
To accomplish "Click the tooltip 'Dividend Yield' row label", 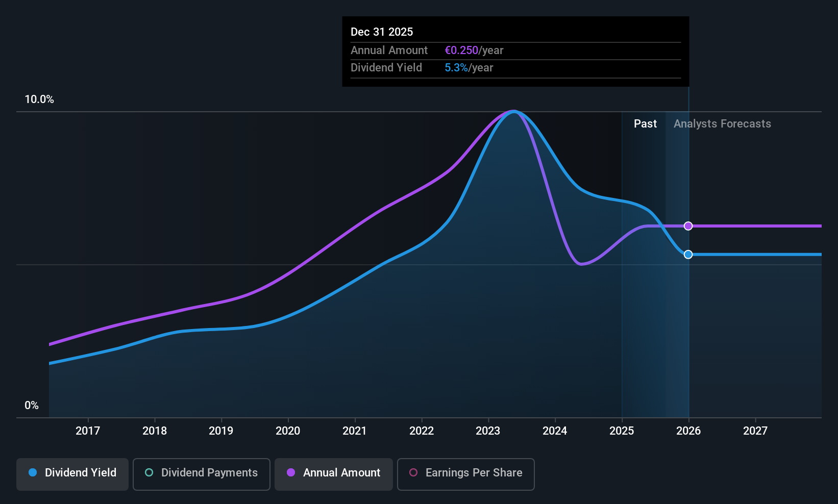I will click(x=386, y=68).
